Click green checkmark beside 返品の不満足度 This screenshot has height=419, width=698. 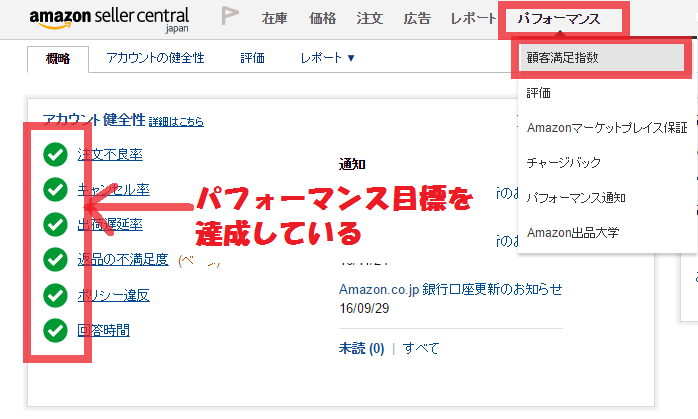(55, 259)
